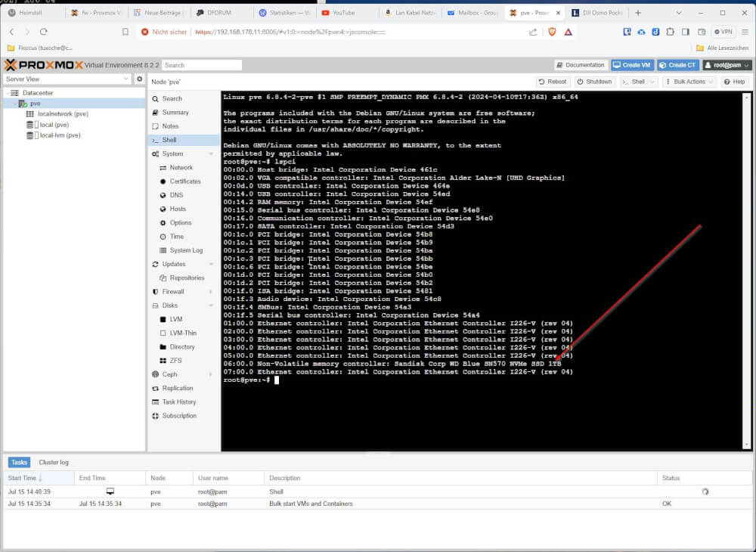This screenshot has height=552, width=756.
Task: Open the System Log entry
Action: click(x=186, y=250)
